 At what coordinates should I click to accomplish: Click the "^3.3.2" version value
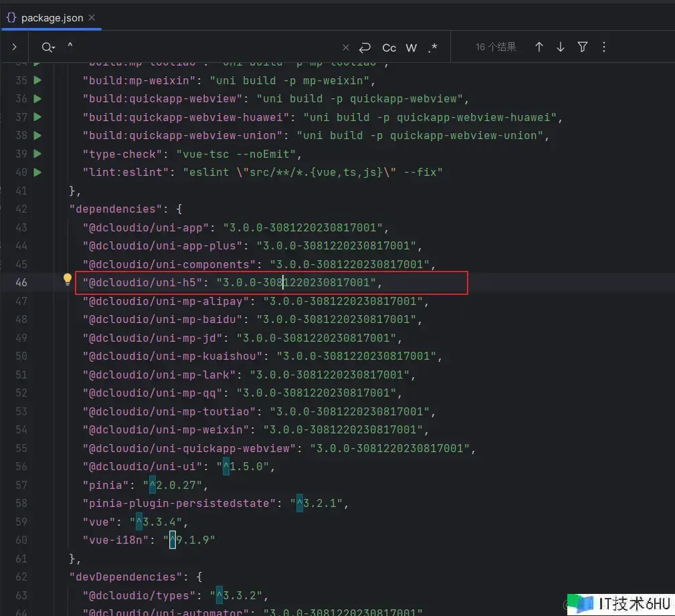[236, 595]
